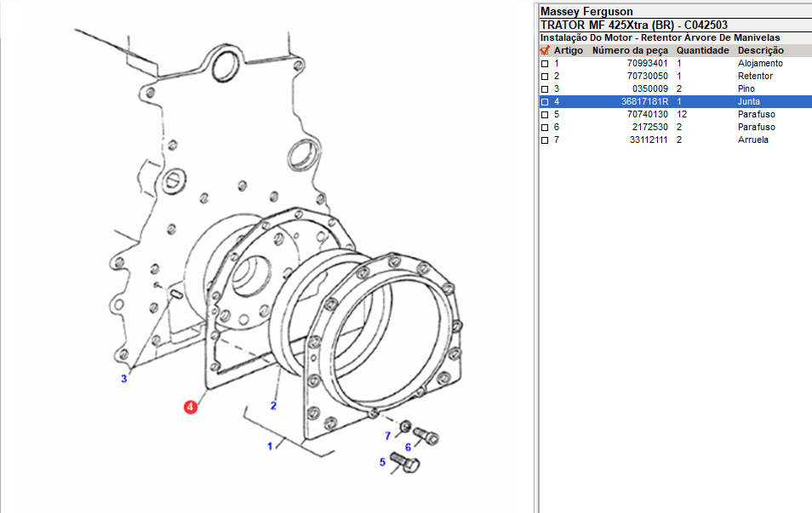Click blue callout number 1 in diagram
The image size is (812, 513).
point(271,446)
